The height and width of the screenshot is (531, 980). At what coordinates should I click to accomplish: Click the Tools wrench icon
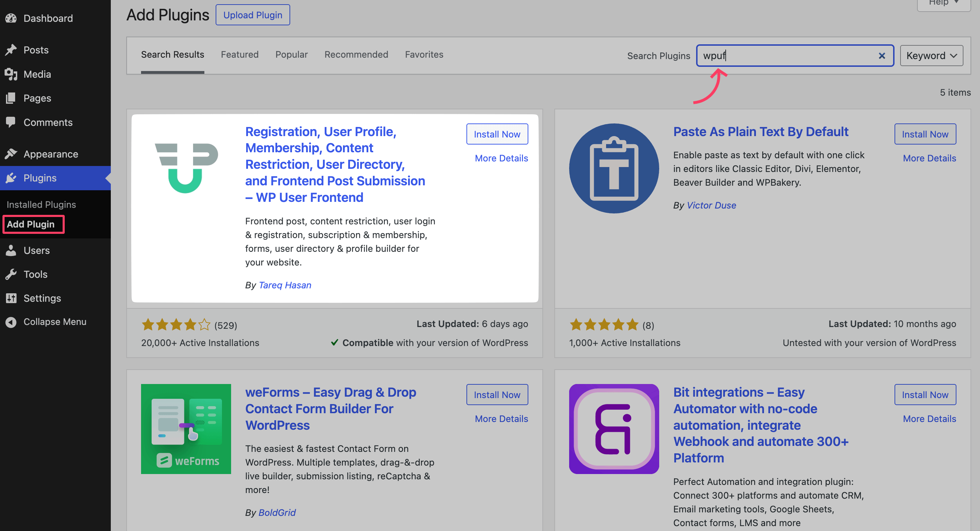(11, 274)
